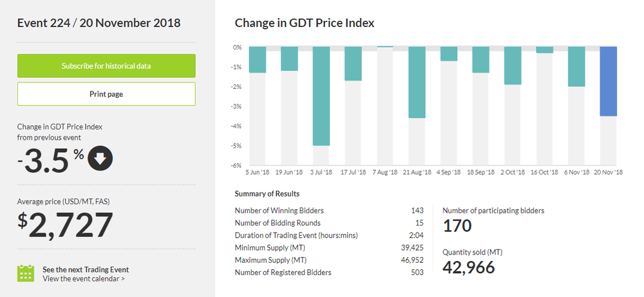The width and height of the screenshot is (644, 297).
Task: Click the 2 Oct '18 chart bar
Action: point(513,65)
